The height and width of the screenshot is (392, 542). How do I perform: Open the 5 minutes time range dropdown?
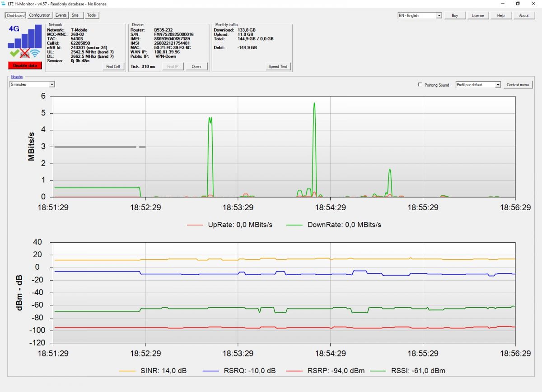coord(33,84)
